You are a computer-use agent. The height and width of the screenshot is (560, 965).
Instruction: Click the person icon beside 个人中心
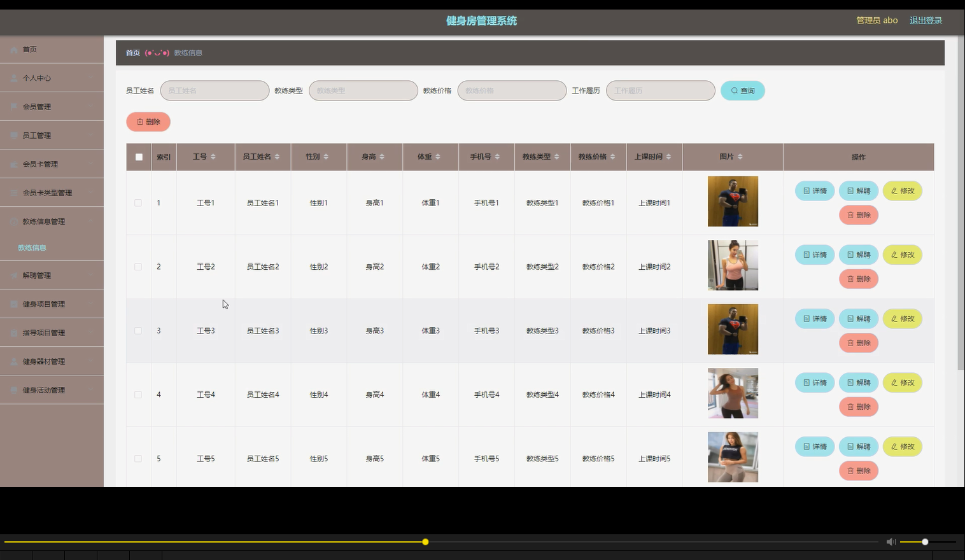14,78
